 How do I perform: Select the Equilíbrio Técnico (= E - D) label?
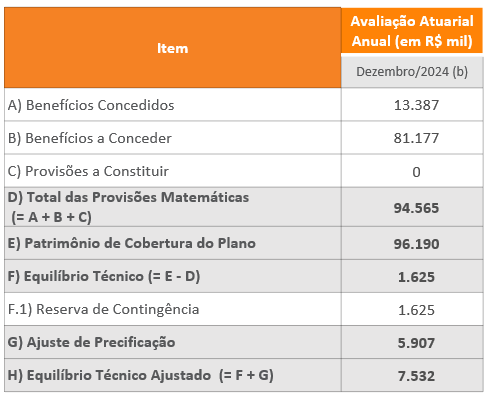[x=104, y=277]
